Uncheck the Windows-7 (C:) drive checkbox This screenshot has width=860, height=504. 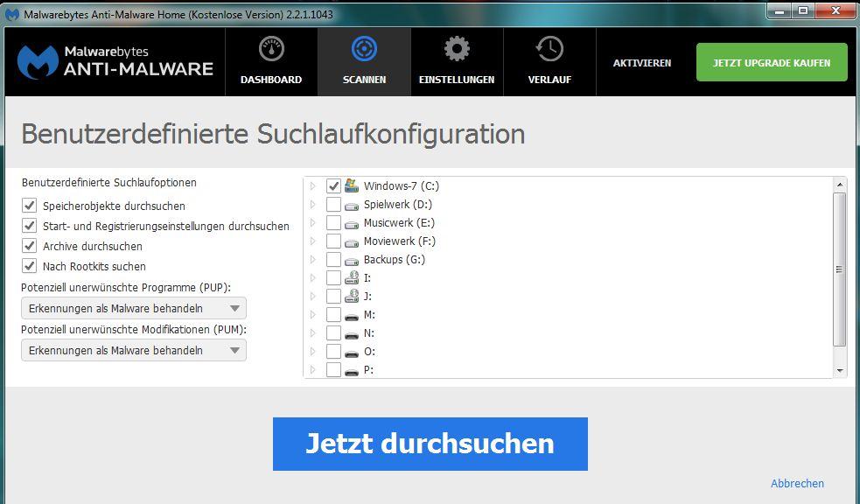click(x=333, y=185)
